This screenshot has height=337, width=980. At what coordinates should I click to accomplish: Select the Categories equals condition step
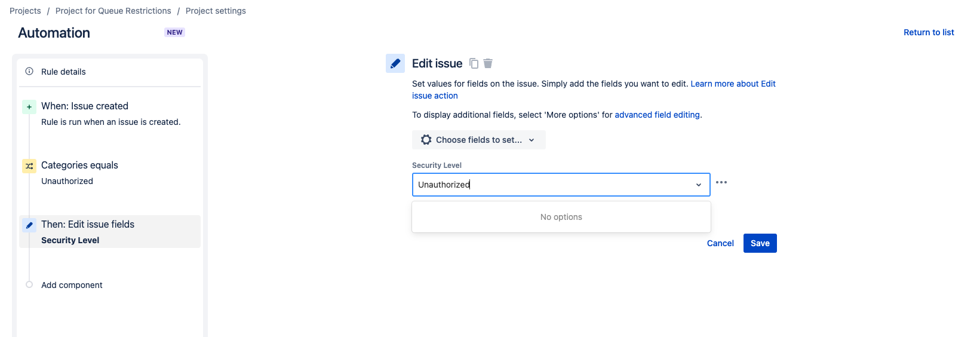[79, 166]
